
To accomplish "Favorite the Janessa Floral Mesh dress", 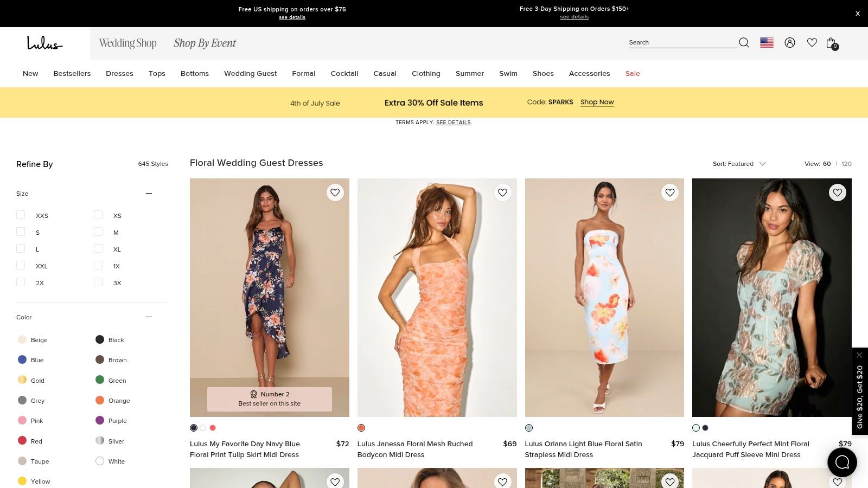I will pyautogui.click(x=503, y=192).
